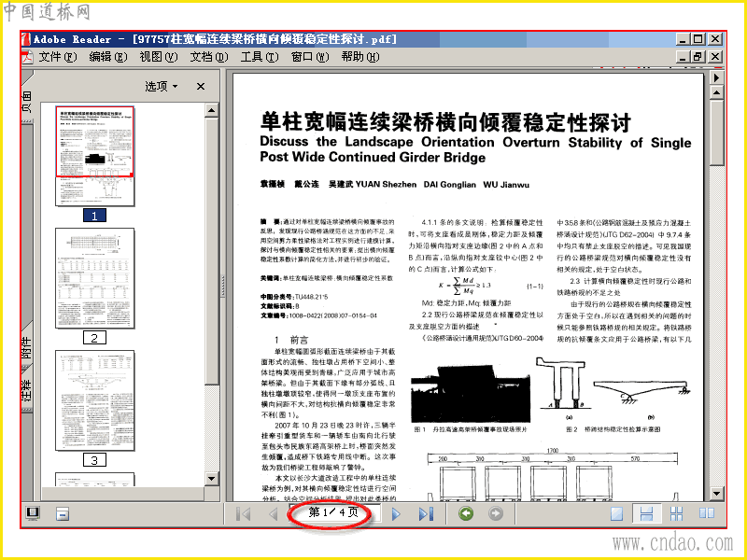Go to the next page
747x560 pixels.
point(396,514)
